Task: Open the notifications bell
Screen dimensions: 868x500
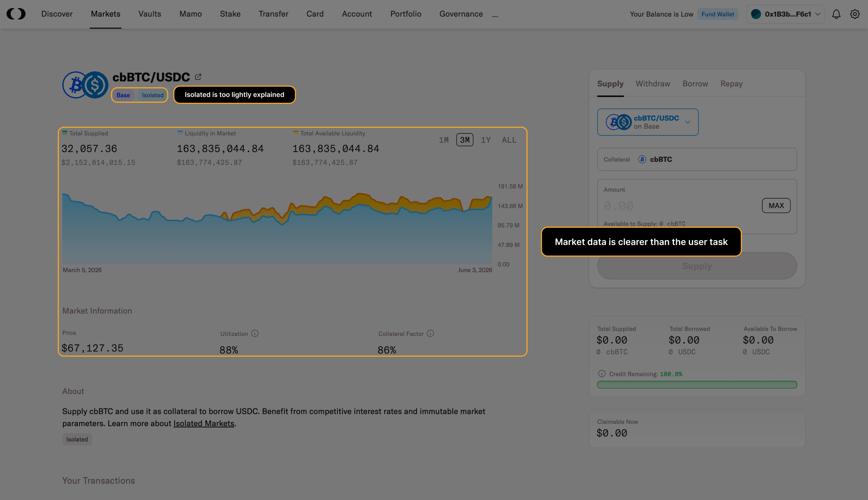Action: pyautogui.click(x=836, y=14)
